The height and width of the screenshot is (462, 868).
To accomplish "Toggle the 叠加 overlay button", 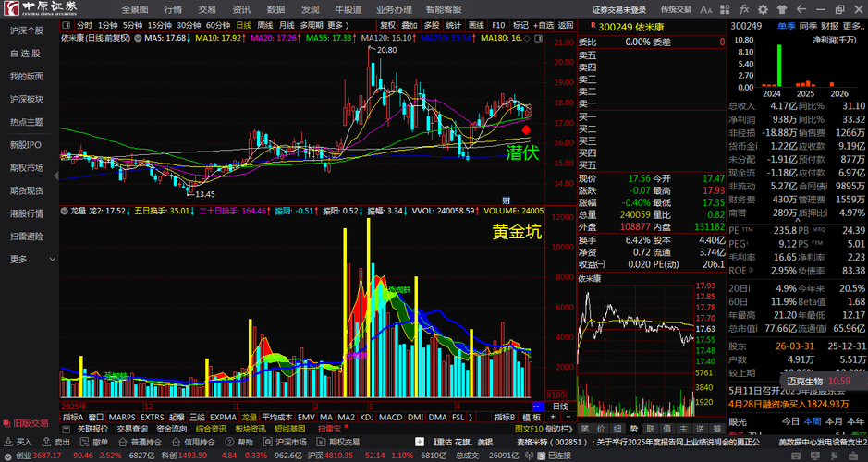I will 410,25.
